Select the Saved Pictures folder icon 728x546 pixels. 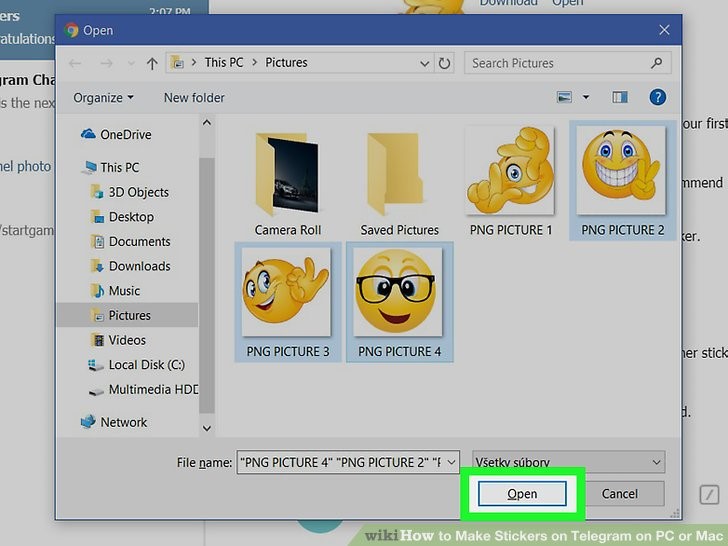[x=399, y=176]
